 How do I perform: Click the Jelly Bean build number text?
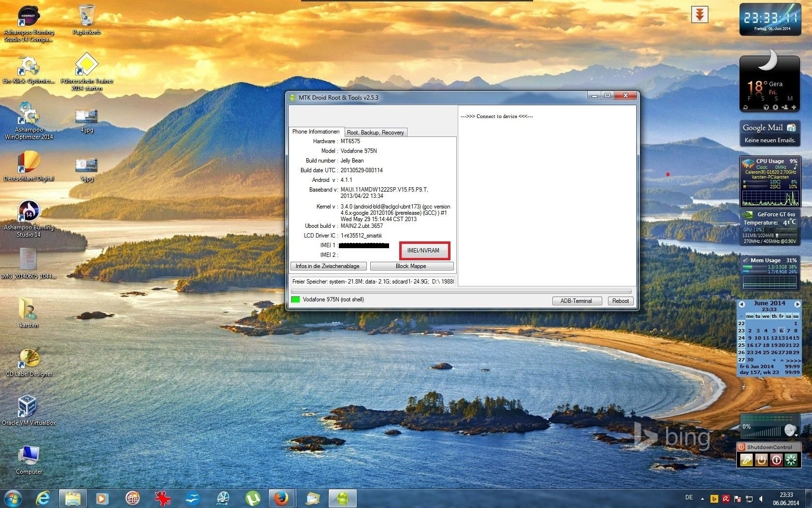[x=352, y=161]
